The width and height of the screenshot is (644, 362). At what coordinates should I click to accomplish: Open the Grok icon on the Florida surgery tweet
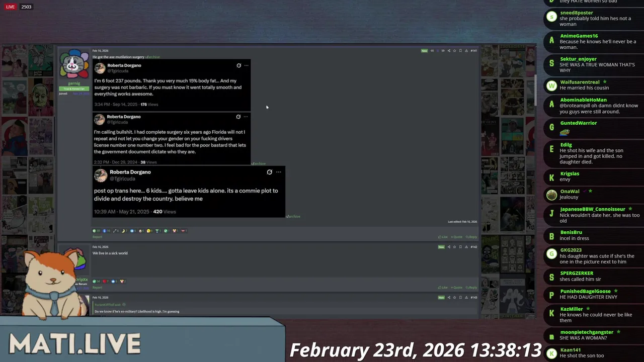(x=238, y=117)
